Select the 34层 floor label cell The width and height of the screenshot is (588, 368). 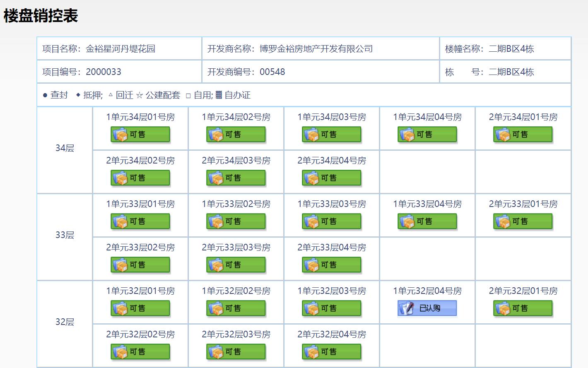click(x=64, y=147)
